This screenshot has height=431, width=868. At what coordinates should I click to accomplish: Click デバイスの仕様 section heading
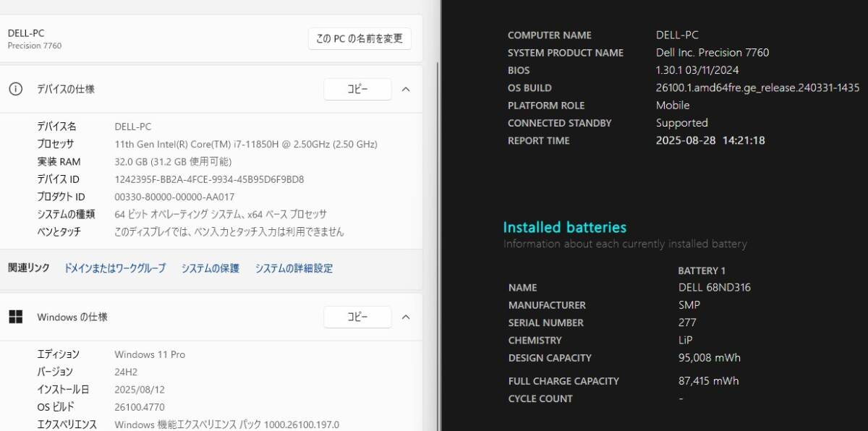click(66, 89)
